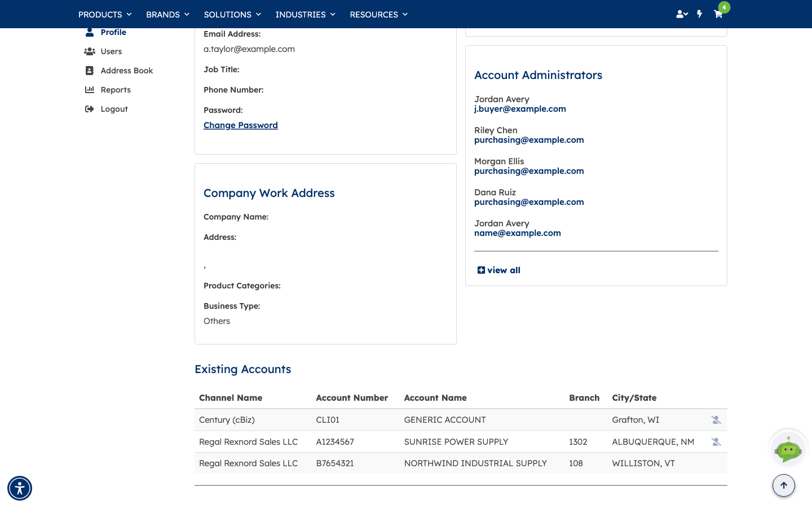Email j.buyer@example.com administrator link

click(520, 109)
